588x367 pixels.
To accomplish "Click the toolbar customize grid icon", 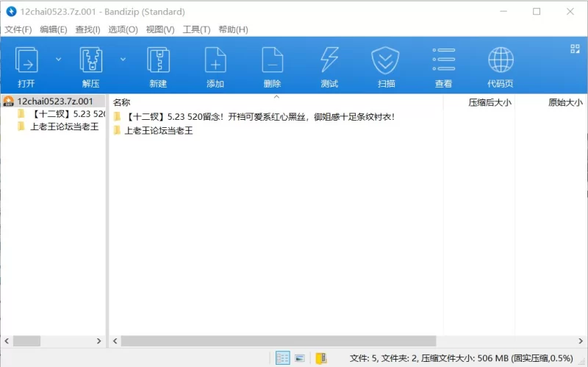I will click(575, 49).
